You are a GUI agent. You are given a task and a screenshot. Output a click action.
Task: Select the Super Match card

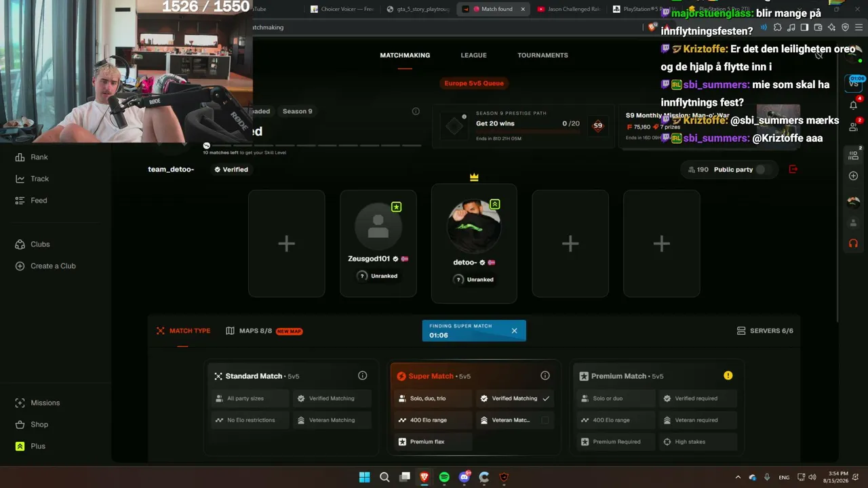tap(474, 408)
